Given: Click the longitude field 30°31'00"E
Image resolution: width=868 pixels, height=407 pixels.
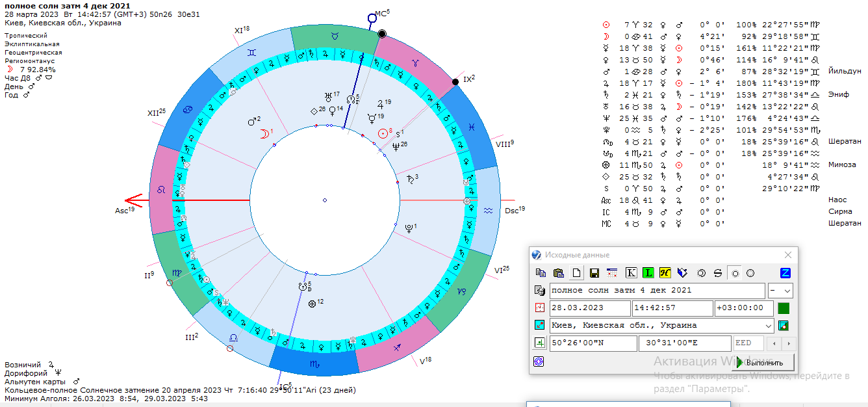Looking at the screenshot, I should tap(685, 343).
